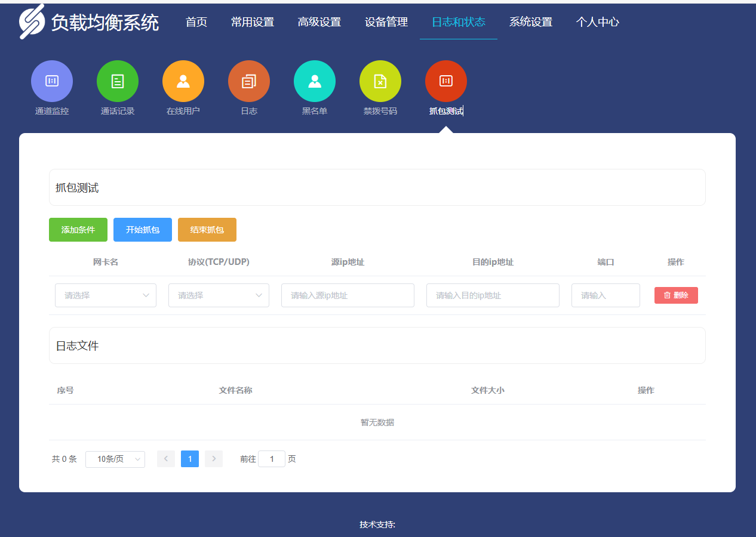Focus the 源ip地址 input field
Screen dimensions: 756x537
(x=348, y=295)
